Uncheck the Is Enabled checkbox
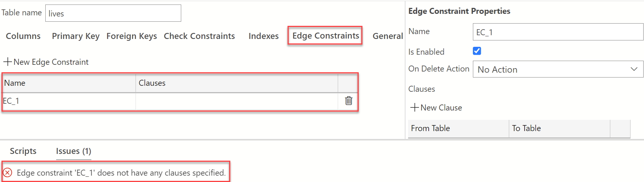This screenshot has width=644, height=182. click(x=477, y=51)
